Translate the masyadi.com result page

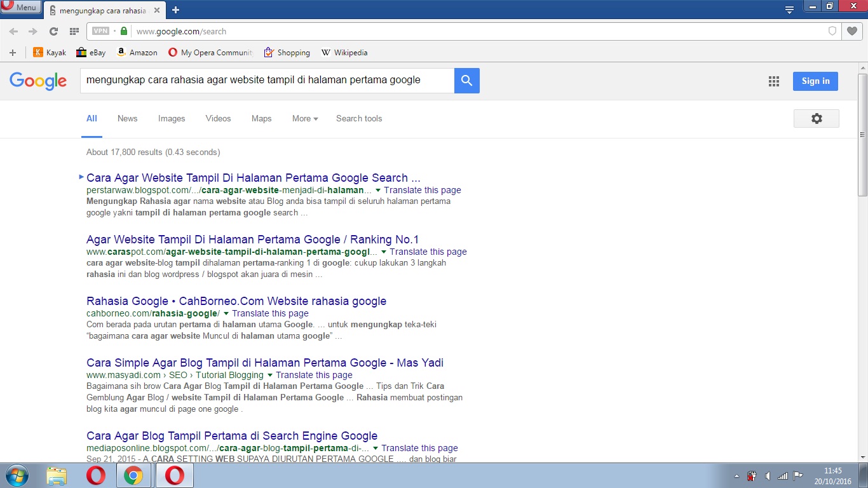[x=314, y=375]
